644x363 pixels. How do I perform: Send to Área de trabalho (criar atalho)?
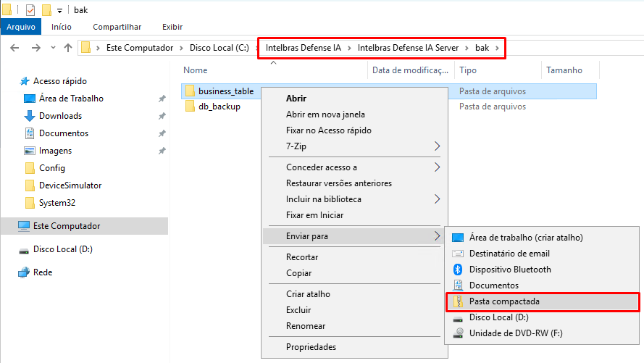pos(542,238)
